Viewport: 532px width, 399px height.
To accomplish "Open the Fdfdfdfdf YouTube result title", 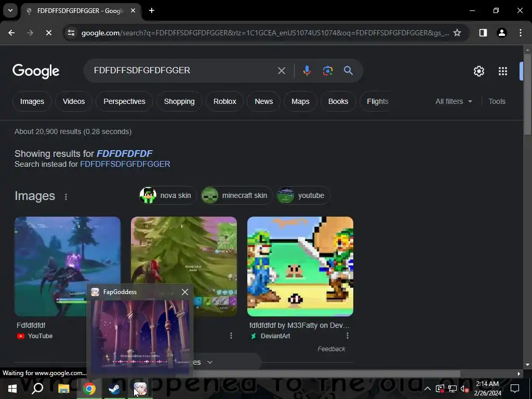I will coord(31,325).
